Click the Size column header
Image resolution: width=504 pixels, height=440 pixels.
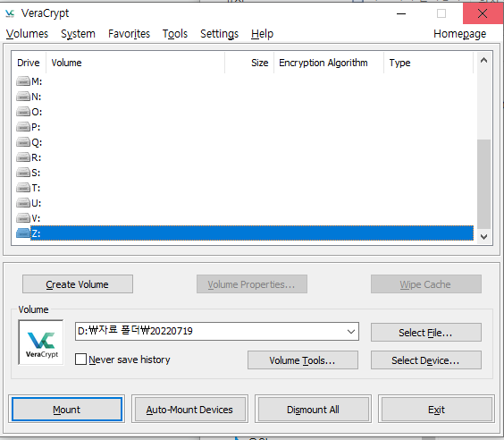(249, 63)
